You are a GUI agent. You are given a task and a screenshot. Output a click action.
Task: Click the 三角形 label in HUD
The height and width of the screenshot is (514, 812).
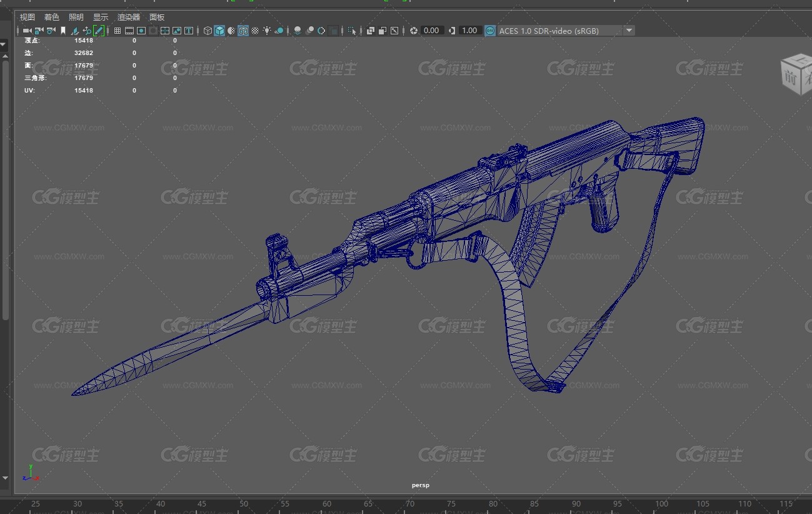35,78
